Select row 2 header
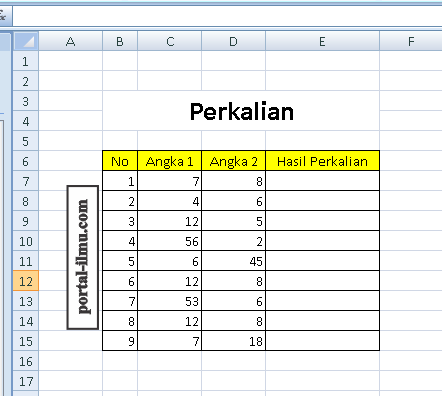The width and height of the screenshot is (442, 396). [26, 81]
